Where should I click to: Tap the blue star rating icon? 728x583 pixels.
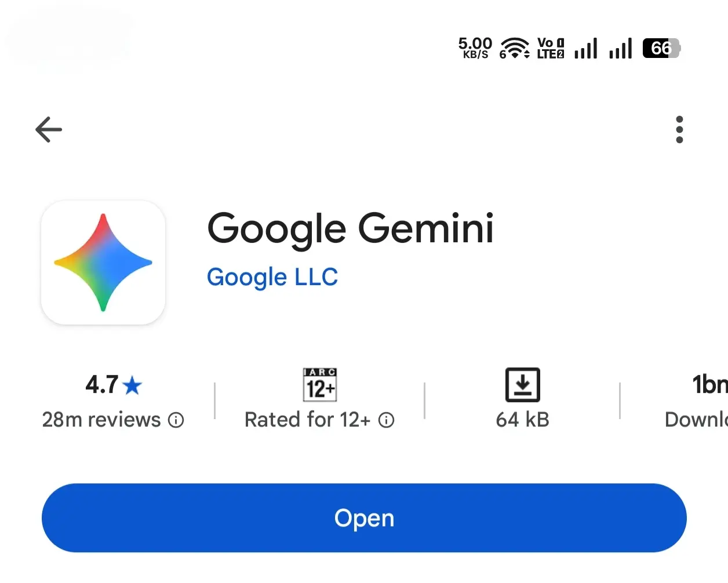point(133,385)
